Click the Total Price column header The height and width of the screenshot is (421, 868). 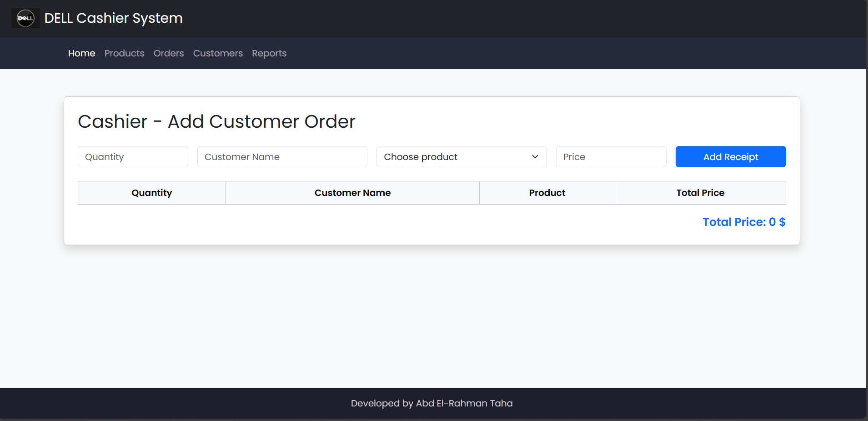pos(700,193)
